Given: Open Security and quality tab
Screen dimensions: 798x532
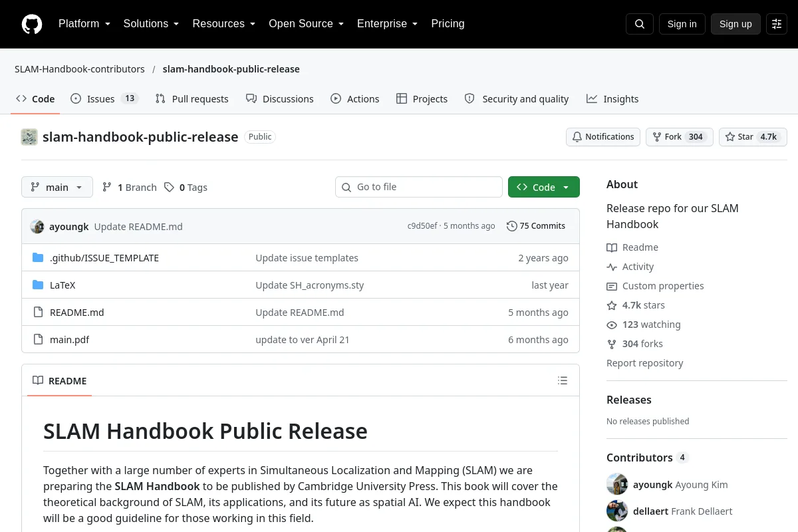Looking at the screenshot, I should tap(517, 99).
